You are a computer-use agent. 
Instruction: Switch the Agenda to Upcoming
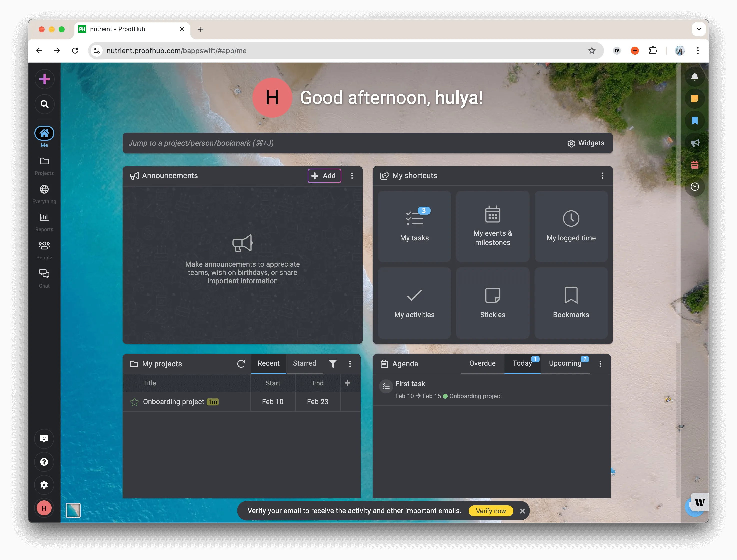(565, 363)
